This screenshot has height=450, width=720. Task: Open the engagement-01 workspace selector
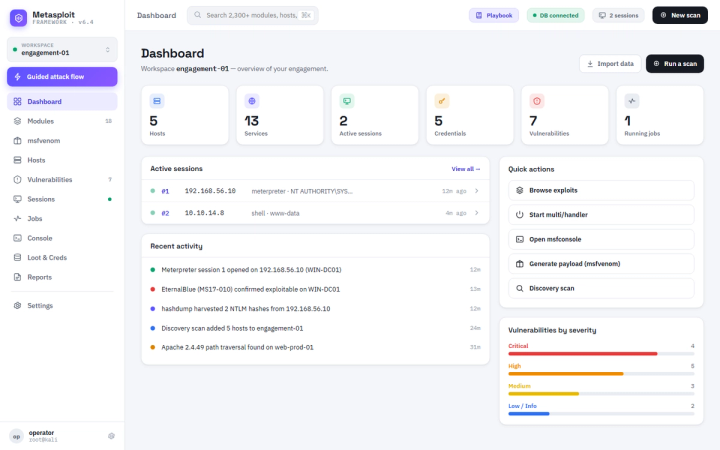pyautogui.click(x=62, y=49)
